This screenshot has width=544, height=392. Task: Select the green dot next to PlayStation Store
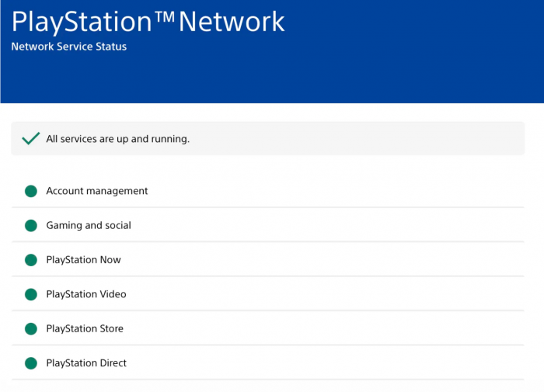tap(31, 328)
